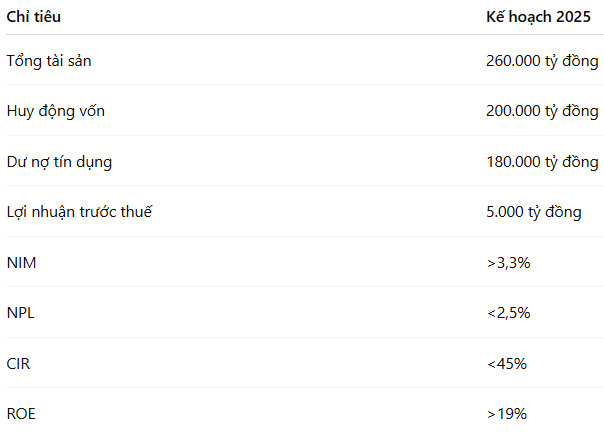Click the 260.000 tỷ đồng value
Screen dimensions: 604x434
542,61
